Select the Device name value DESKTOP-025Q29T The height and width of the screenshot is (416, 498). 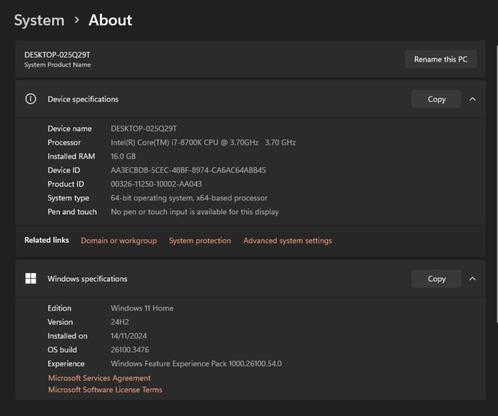(144, 129)
